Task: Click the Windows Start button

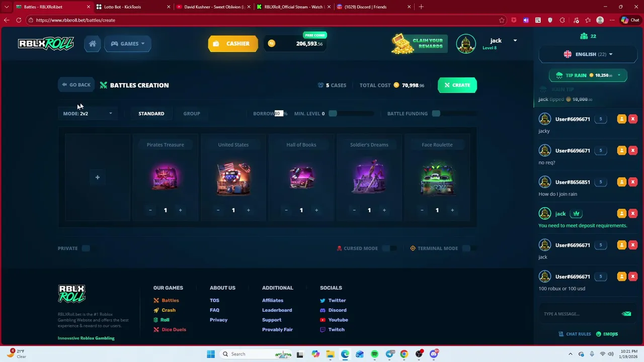Action: [x=211, y=354]
